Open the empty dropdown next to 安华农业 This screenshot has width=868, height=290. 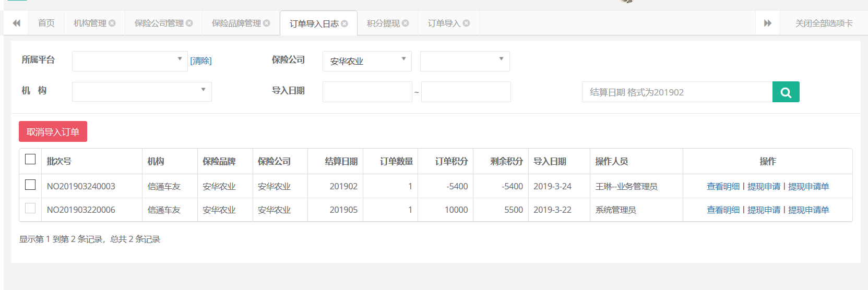click(x=465, y=61)
